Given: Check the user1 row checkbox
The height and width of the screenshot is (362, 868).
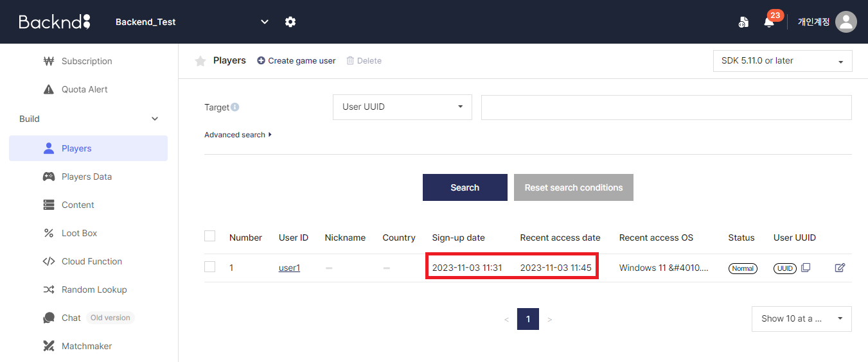Looking at the screenshot, I should tap(209, 267).
